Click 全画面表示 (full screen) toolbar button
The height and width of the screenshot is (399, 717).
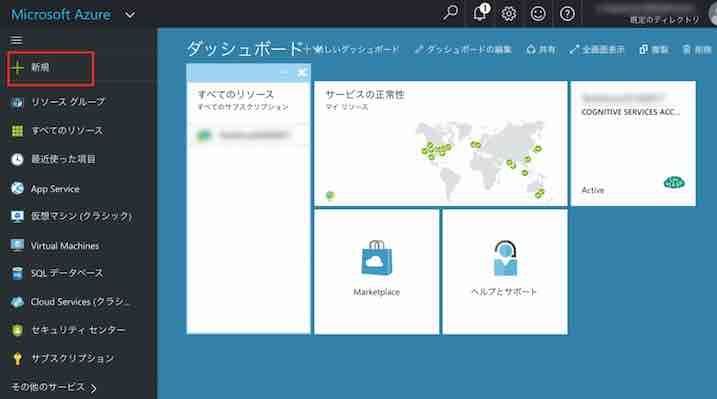pyautogui.click(x=597, y=49)
